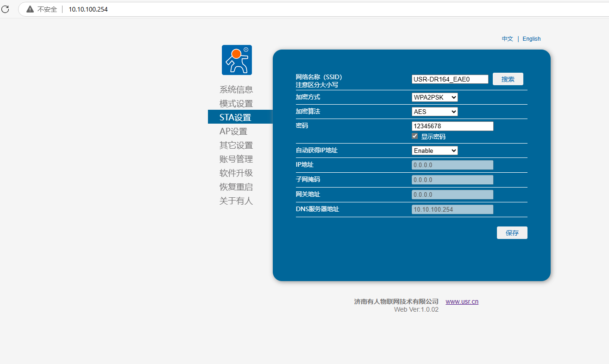Go to 模式设置 in sidebar
Screen dimensions: 609x364
pyautogui.click(x=236, y=104)
